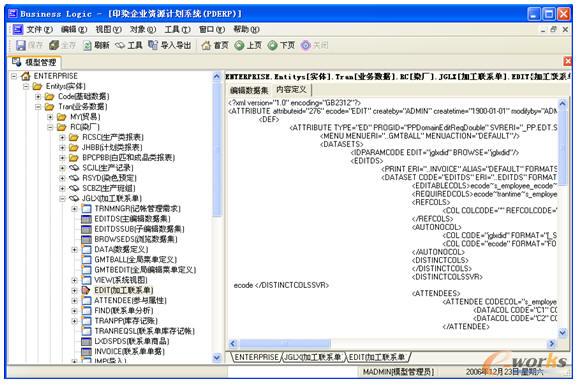Open the 对象(O) menu
This screenshot has height=385, width=577.
pos(143,29)
